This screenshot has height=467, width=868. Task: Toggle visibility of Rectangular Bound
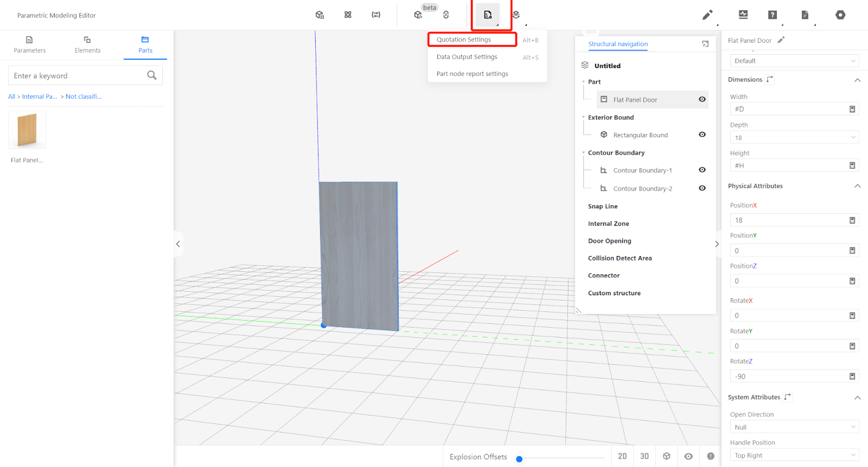click(702, 135)
